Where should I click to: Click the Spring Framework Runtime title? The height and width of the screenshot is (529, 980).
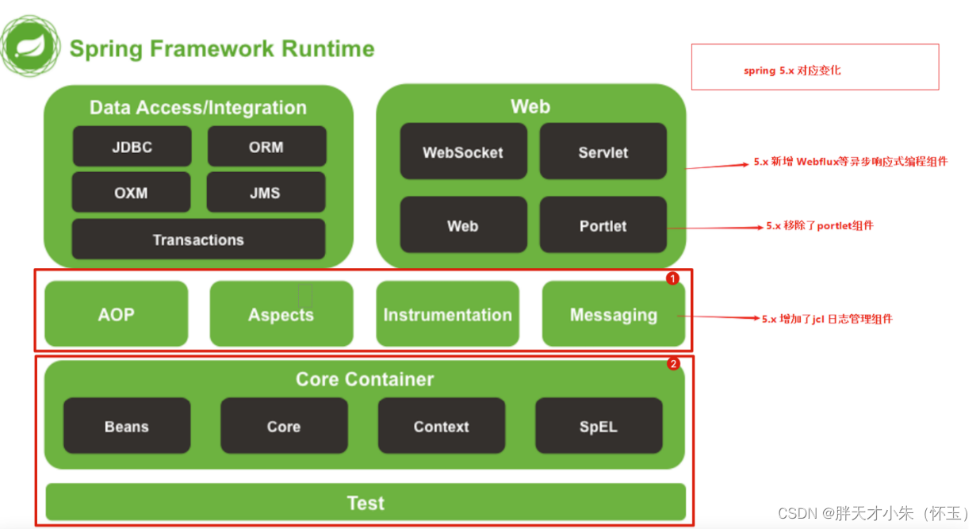click(222, 48)
